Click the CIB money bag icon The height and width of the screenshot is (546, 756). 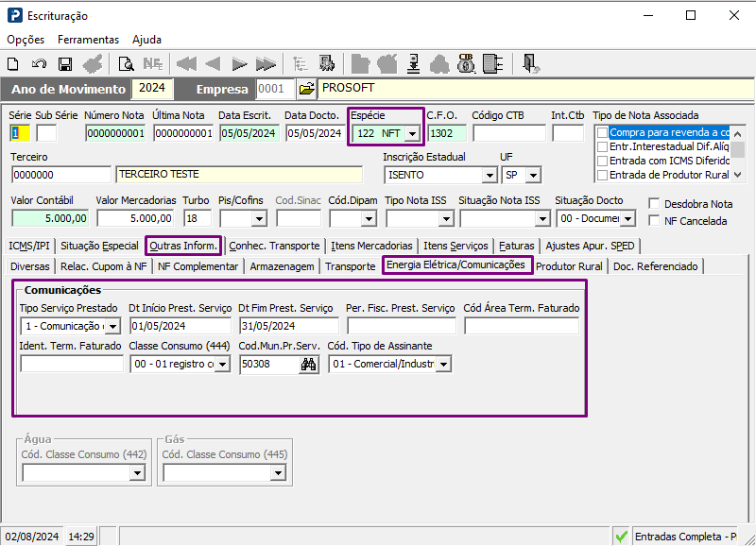[465, 64]
